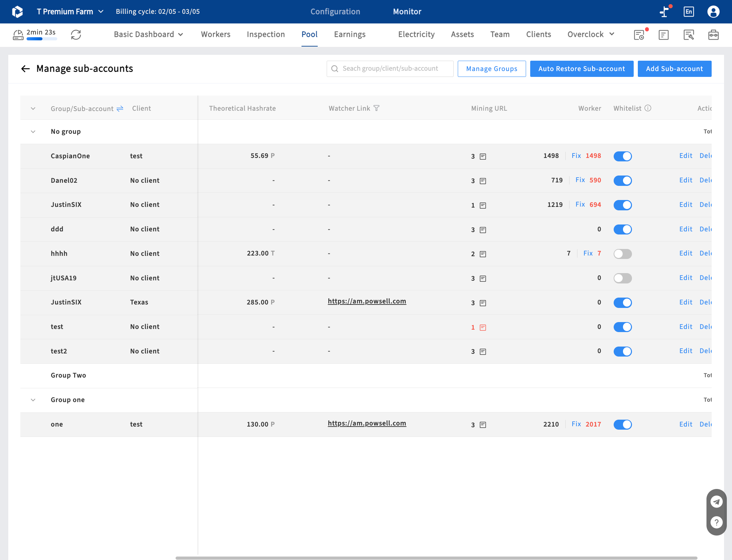Go back using the left arrow
This screenshot has height=560, width=732.
(x=25, y=69)
